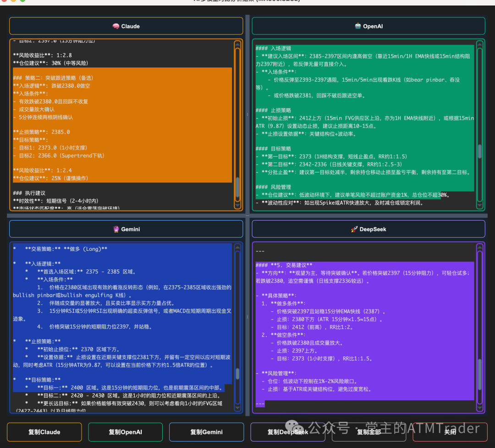495x448 pixels.
Task: Grab the DeepSeek panel scrollbar thumb
Action: click(x=480, y=374)
